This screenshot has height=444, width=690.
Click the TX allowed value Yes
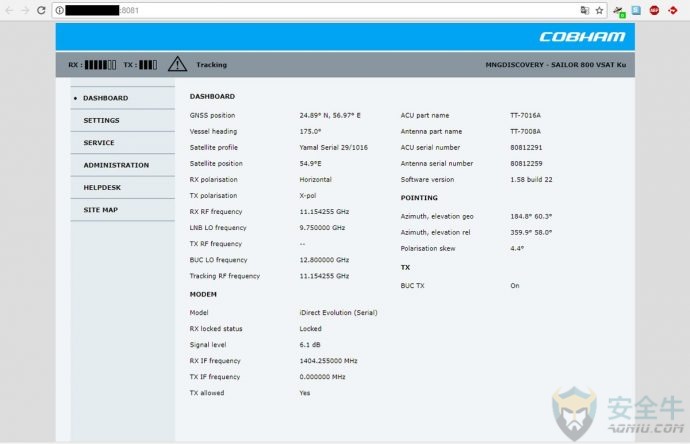pos(305,393)
